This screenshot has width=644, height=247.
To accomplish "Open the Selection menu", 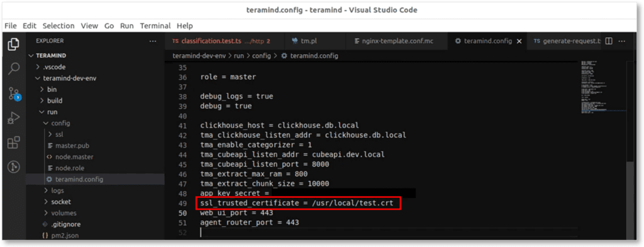I will click(58, 26).
